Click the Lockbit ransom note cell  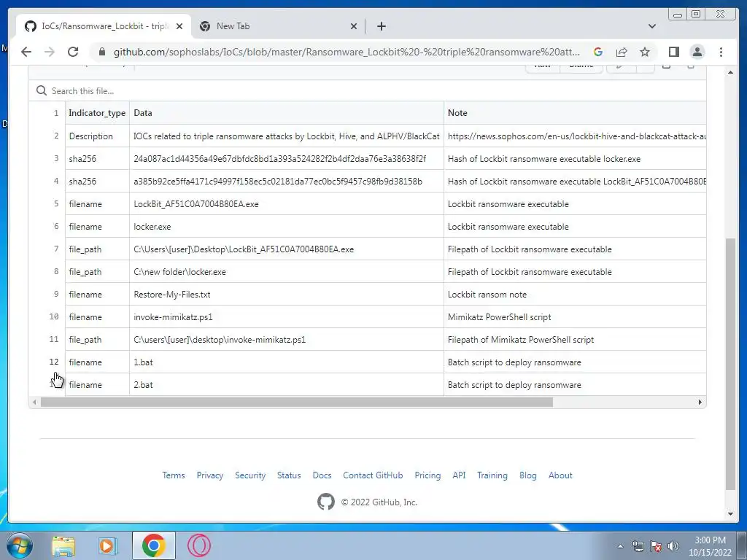(x=575, y=295)
